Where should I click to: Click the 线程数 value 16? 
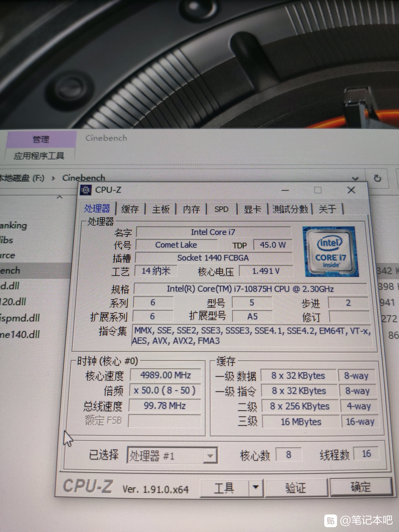(366, 454)
